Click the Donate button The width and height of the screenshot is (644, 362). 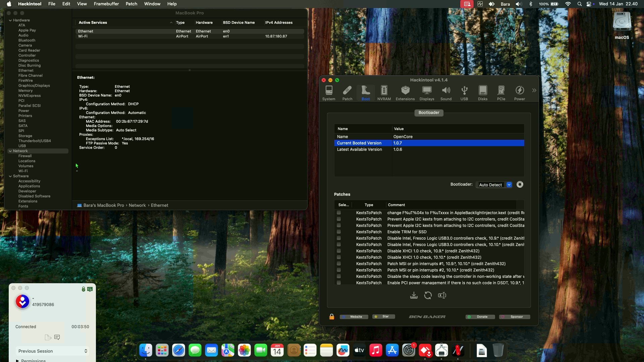(x=480, y=317)
